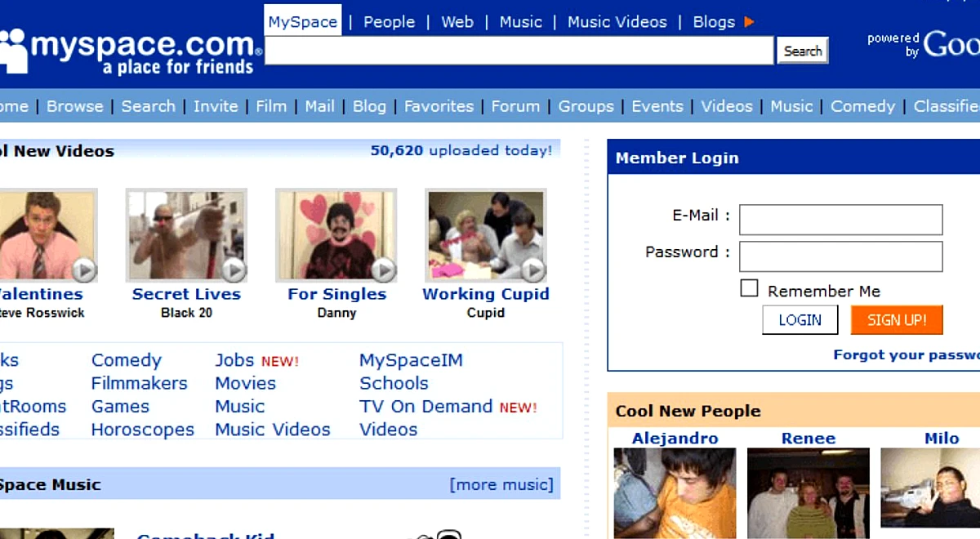Open Events in navigation bar
980x539 pixels.
coord(657,106)
